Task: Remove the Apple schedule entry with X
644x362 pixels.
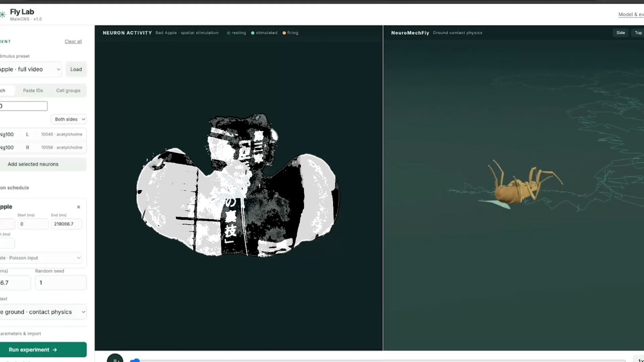Action: point(78,207)
